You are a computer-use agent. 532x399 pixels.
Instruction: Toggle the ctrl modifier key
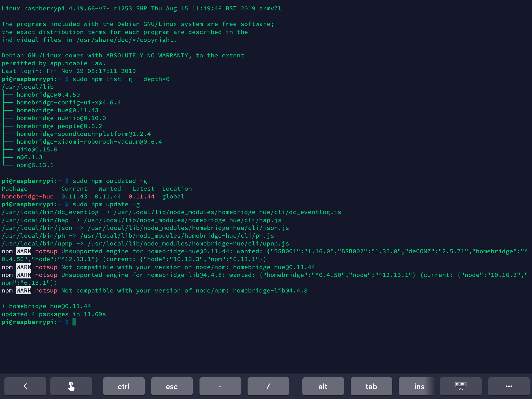(124, 386)
